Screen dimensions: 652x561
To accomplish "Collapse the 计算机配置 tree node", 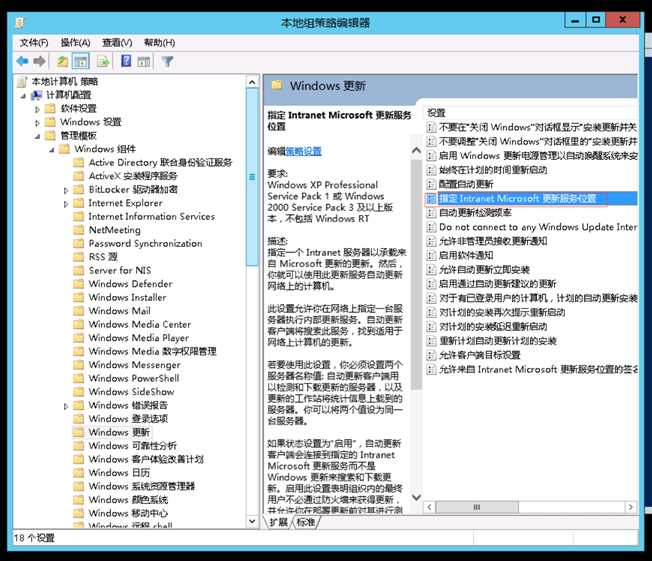I will pos(23,96).
